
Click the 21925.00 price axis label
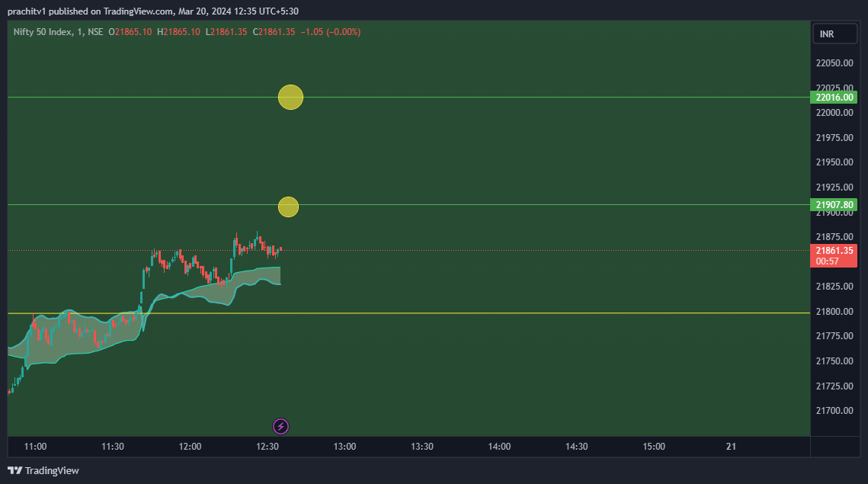coord(834,188)
